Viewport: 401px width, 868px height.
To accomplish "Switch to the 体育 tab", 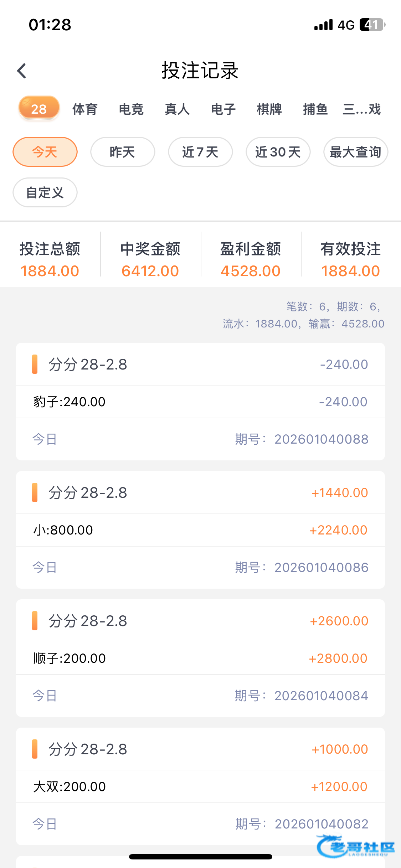I will (x=85, y=109).
